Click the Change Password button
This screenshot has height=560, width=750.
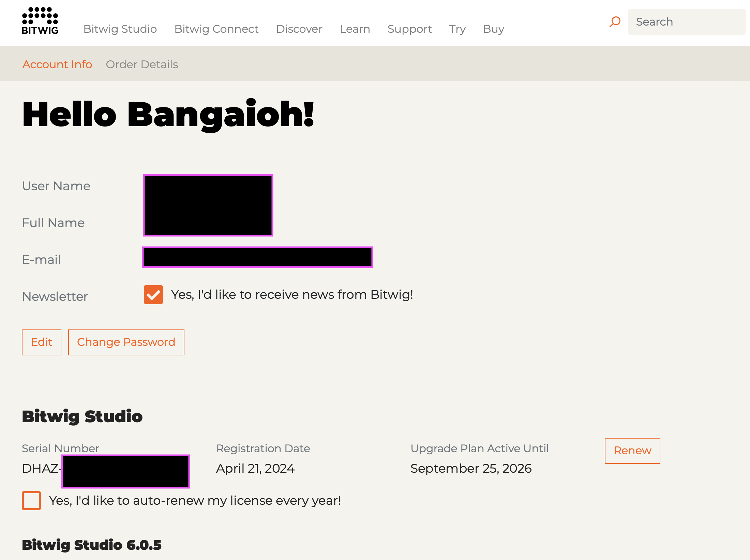click(126, 342)
